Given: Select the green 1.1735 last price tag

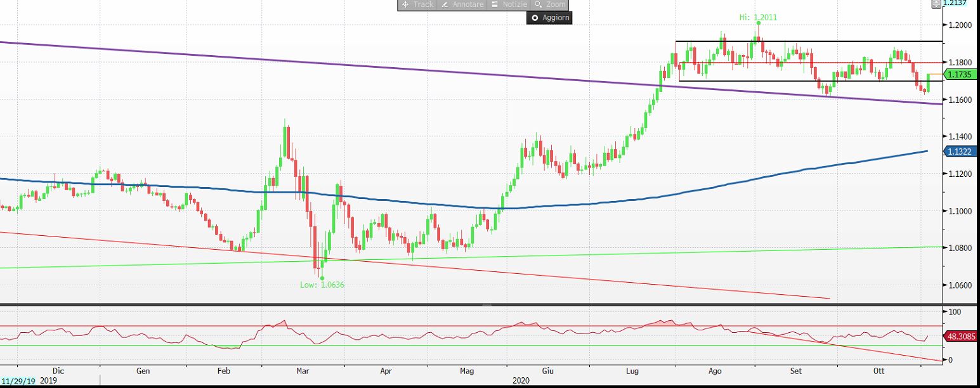Looking at the screenshot, I should click(962, 75).
